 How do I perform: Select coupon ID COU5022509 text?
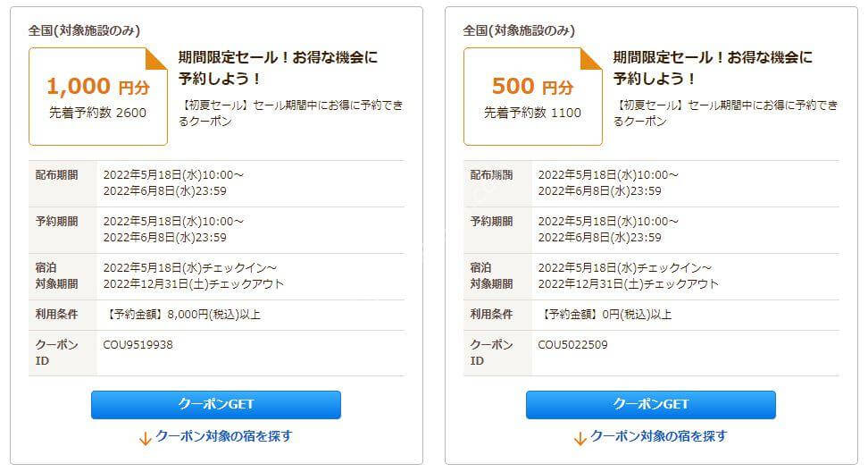(x=572, y=344)
